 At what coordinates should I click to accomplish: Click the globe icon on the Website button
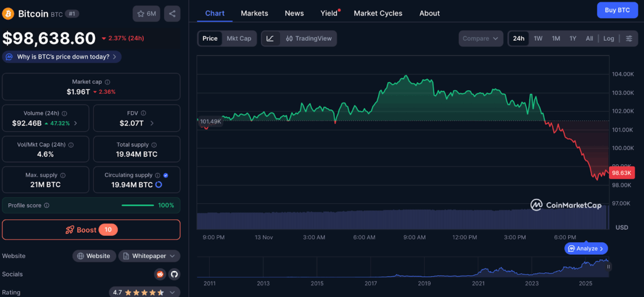(x=80, y=256)
